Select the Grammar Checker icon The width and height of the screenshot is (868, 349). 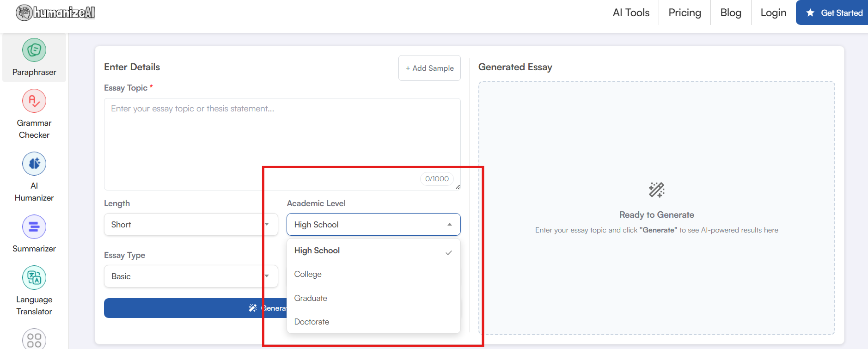coord(34,101)
